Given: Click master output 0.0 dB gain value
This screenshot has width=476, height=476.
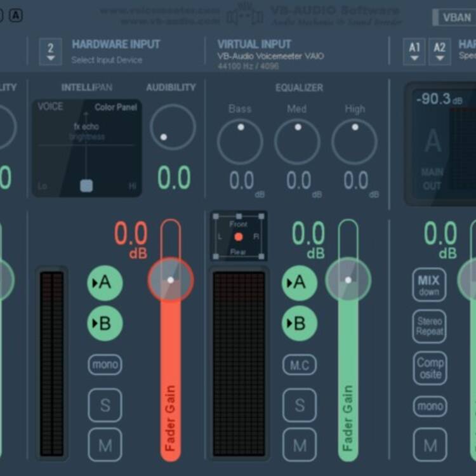Looking at the screenshot, I should point(440,239).
